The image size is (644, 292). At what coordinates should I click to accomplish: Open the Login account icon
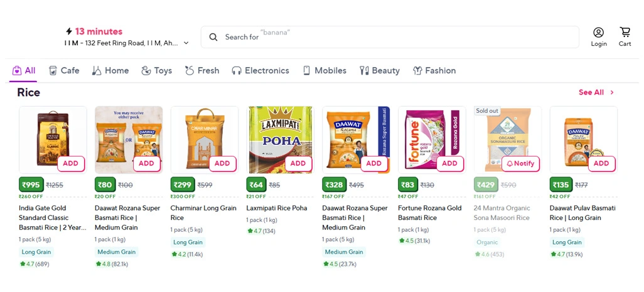tap(598, 33)
